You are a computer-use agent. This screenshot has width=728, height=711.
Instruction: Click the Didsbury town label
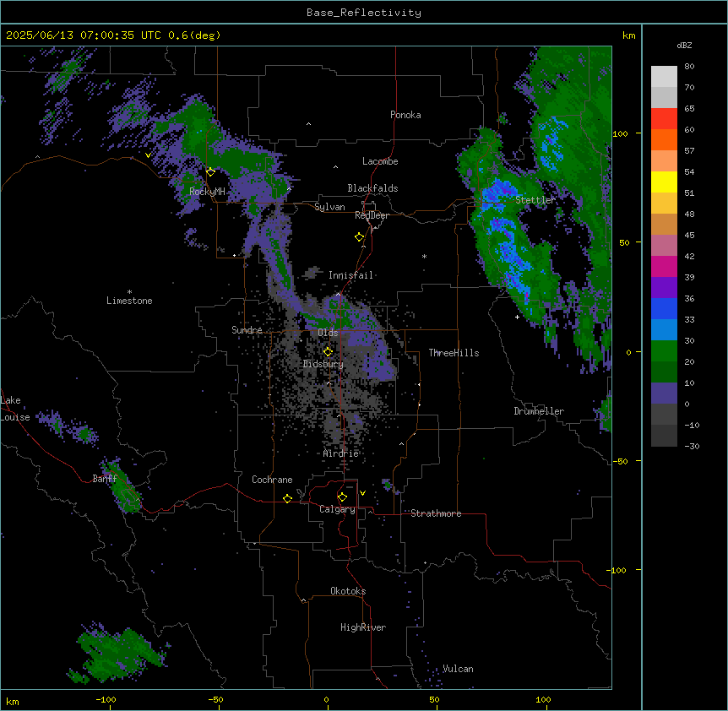[x=323, y=364]
